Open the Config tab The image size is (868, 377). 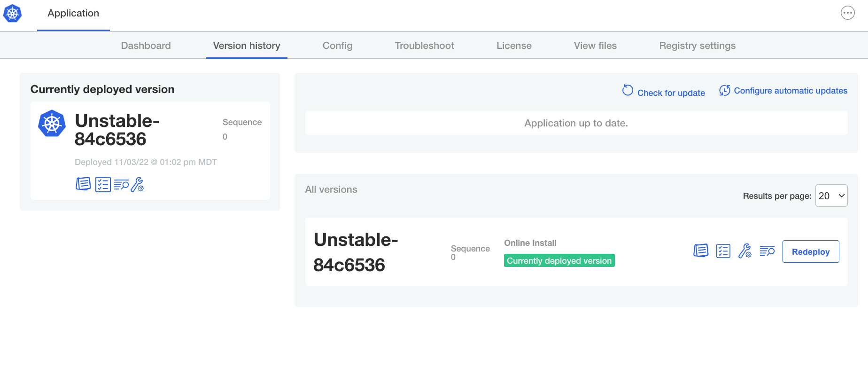[337, 46]
